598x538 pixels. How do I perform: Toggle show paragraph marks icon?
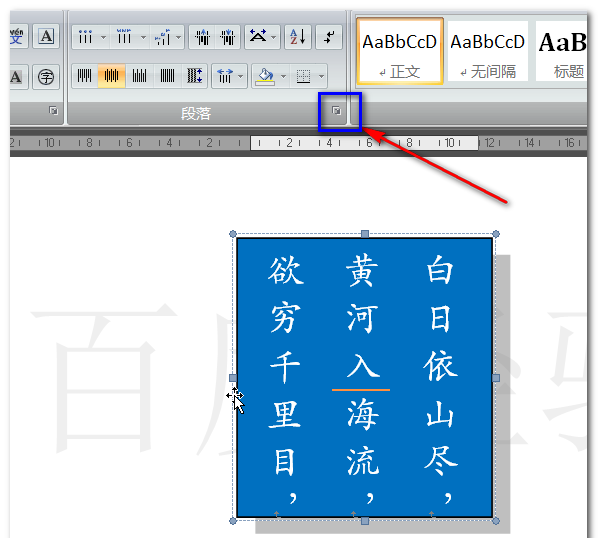click(329, 37)
